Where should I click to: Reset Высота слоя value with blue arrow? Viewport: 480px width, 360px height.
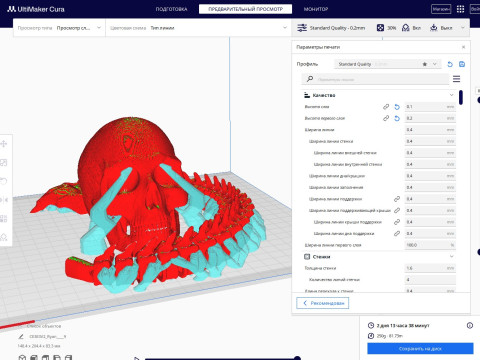(397, 107)
